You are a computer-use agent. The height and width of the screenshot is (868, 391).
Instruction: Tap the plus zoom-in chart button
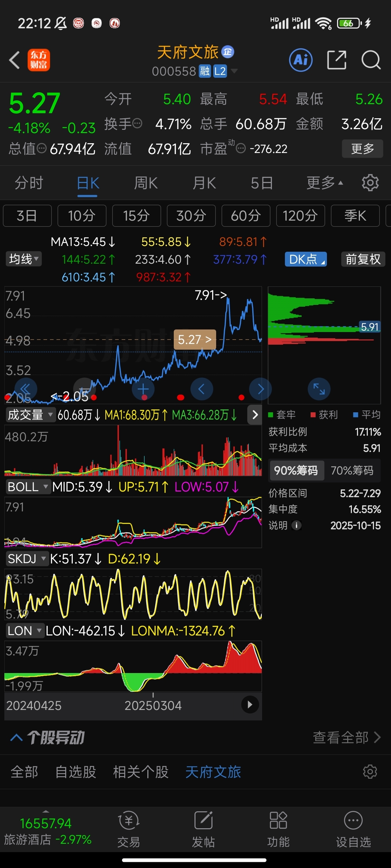143,389
